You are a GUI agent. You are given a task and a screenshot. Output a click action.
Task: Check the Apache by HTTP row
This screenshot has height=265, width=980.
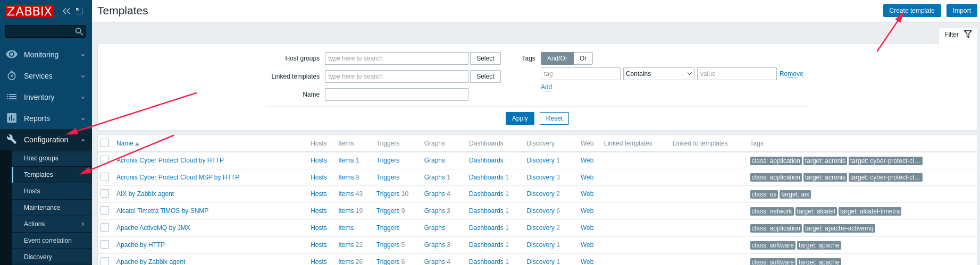[x=105, y=245]
